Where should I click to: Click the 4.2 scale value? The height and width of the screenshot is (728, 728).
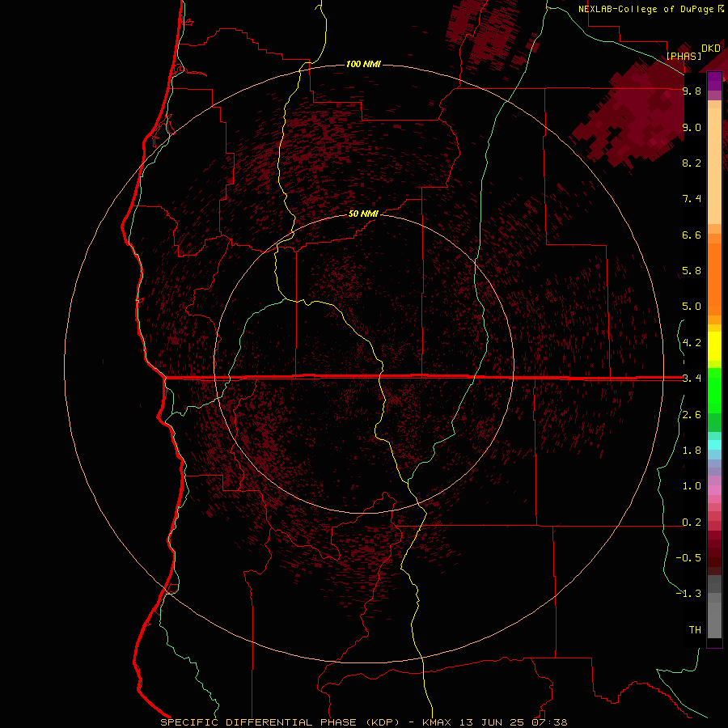[x=692, y=343]
